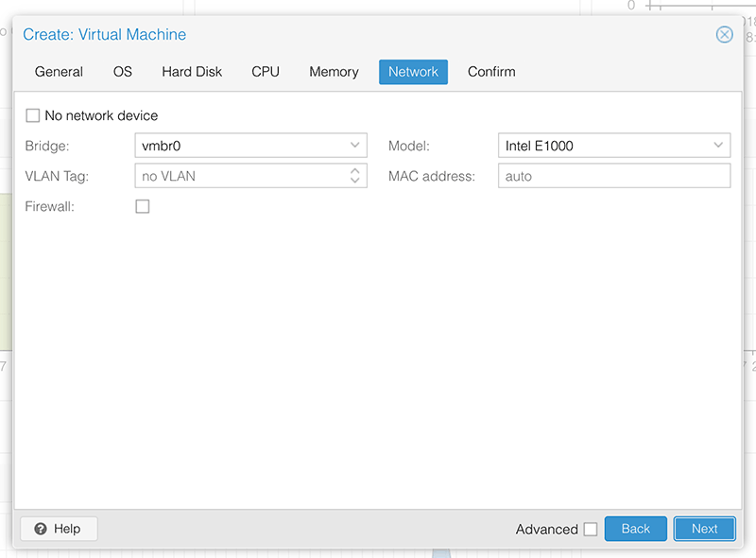Screen dimensions: 756x558
Task: Increase VLAN Tag with up arrow
Action: point(355,171)
